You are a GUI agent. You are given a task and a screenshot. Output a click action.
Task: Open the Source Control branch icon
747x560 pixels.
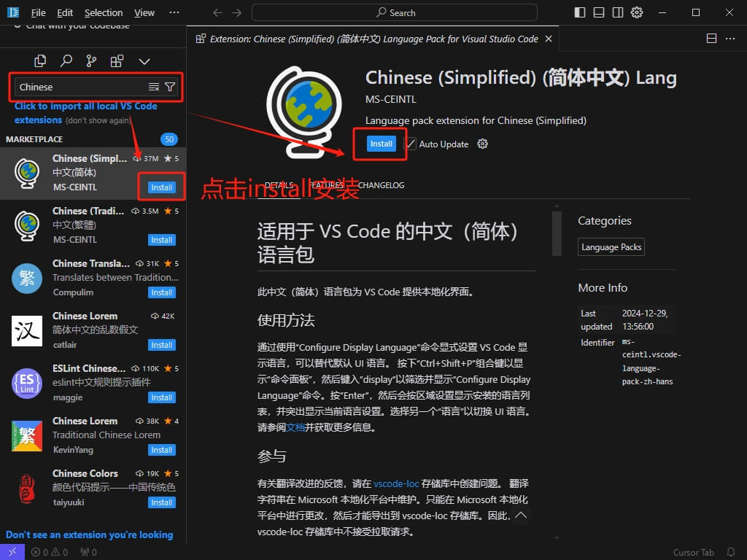(x=91, y=61)
